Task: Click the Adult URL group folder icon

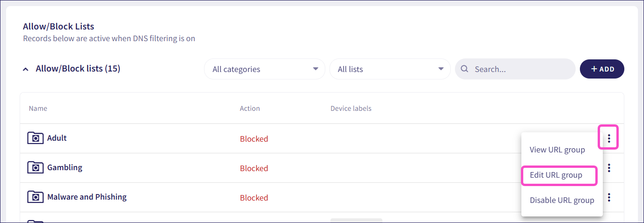Action: 35,138
